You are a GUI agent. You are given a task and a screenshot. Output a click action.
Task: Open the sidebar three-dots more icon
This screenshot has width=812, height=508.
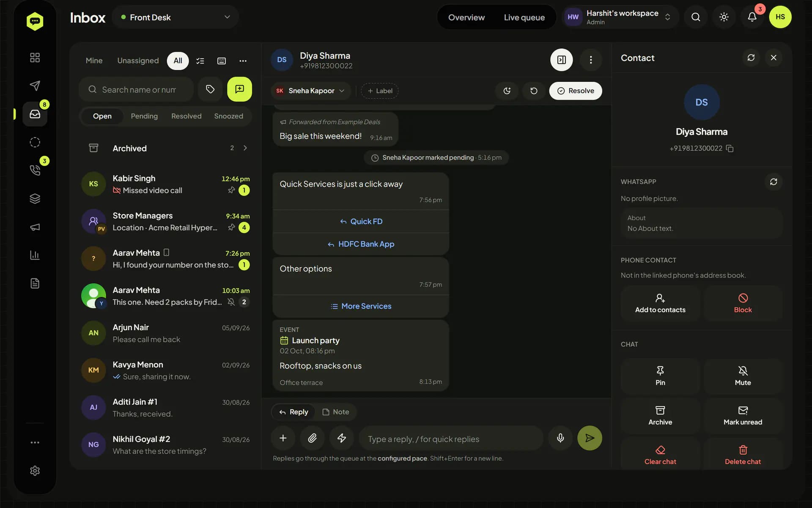35,442
